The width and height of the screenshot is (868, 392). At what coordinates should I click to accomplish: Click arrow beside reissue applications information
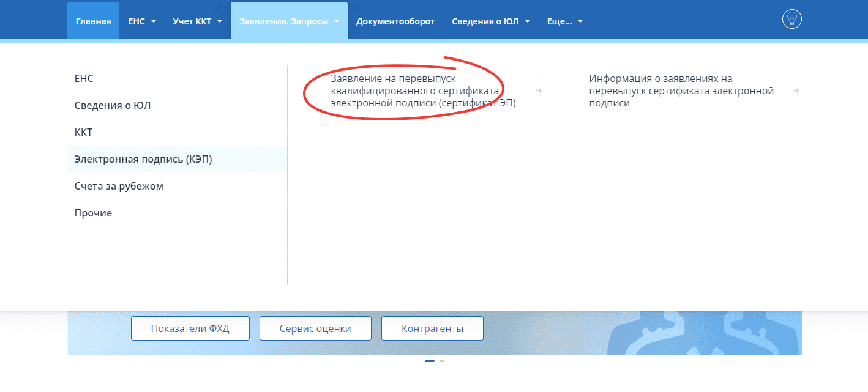coord(796,91)
